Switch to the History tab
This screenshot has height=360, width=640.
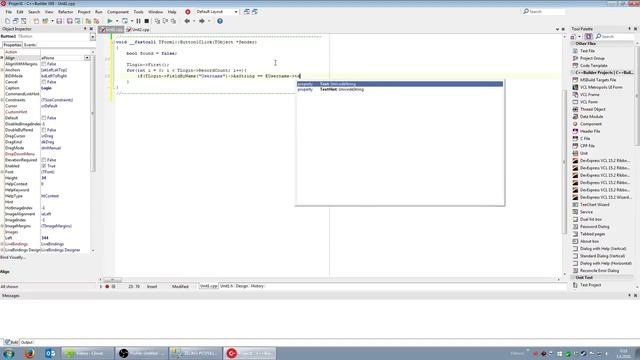coord(257,286)
